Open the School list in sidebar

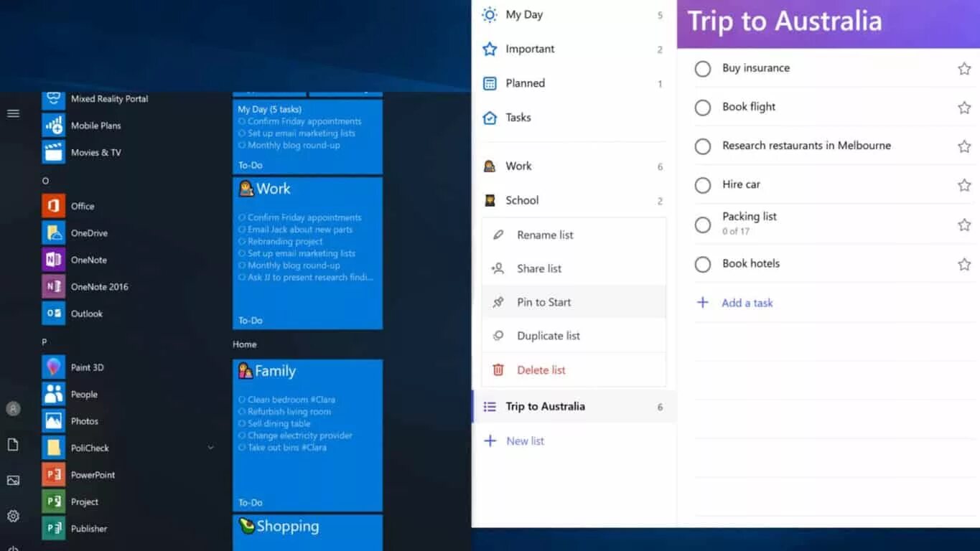click(x=574, y=201)
